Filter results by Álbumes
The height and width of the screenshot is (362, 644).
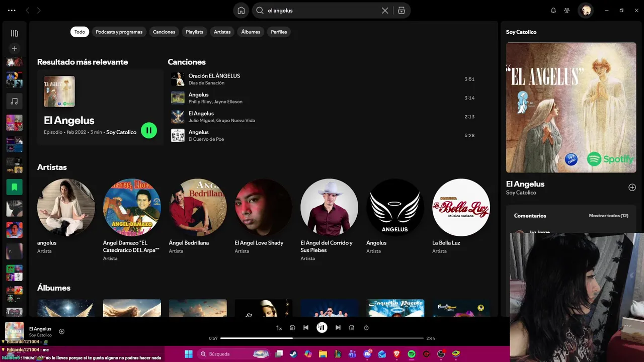(x=251, y=32)
